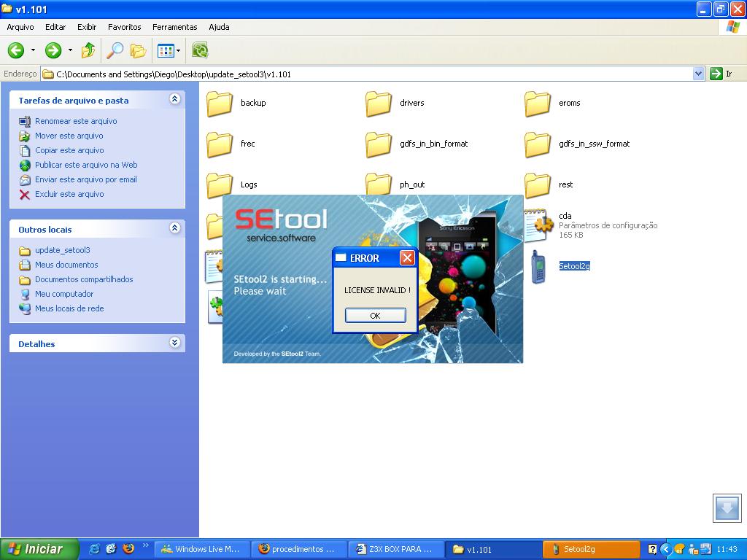
Task: Switch to Z3X BOX PARA taskbar button
Action: [x=397, y=549]
